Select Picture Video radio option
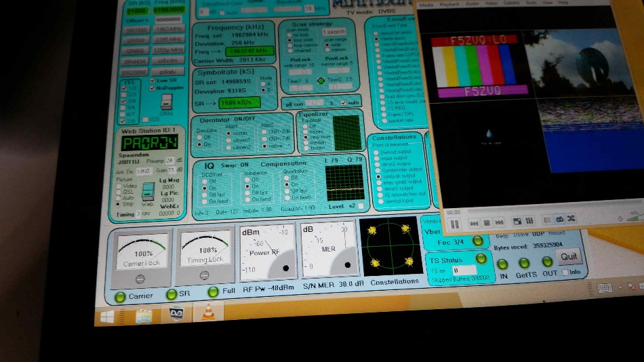This screenshot has height=362, width=644. [x=119, y=186]
